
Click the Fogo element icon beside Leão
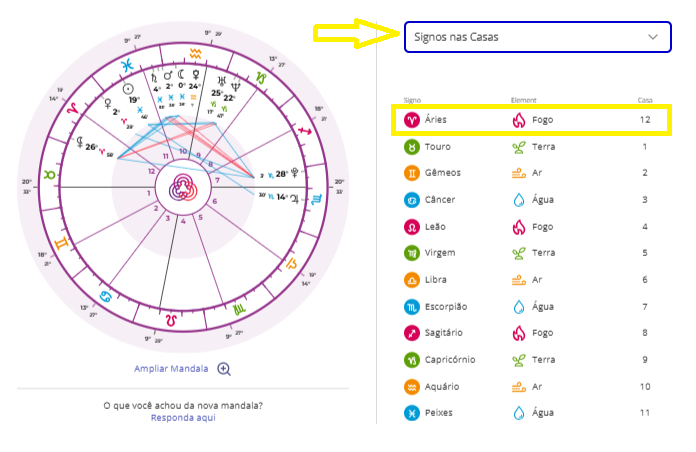pyautogui.click(x=518, y=226)
